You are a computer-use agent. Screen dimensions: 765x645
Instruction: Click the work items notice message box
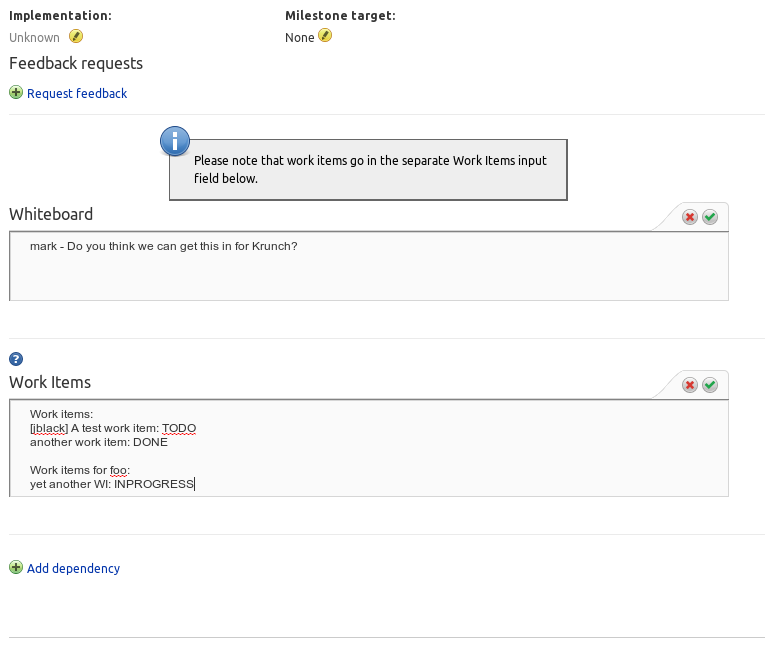pos(370,169)
